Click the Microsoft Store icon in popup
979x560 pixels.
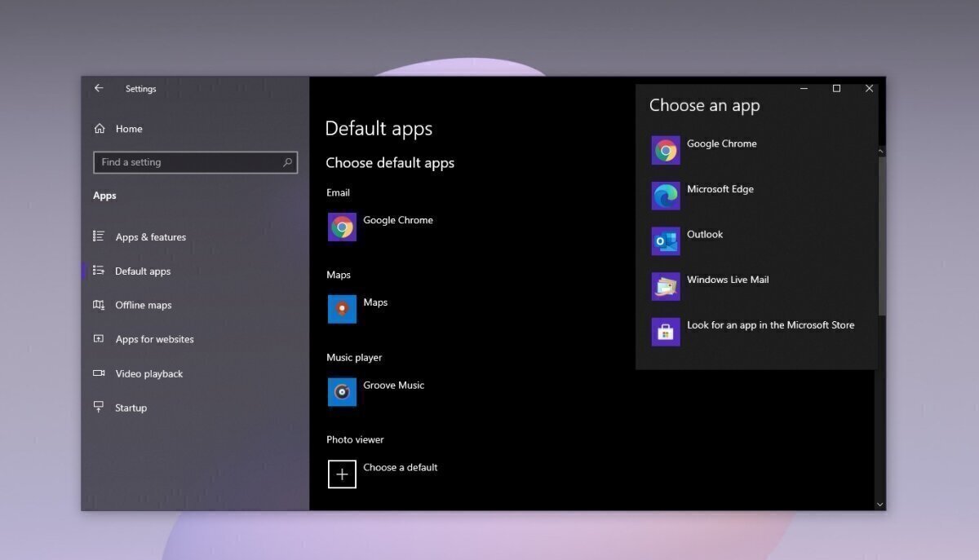click(666, 332)
